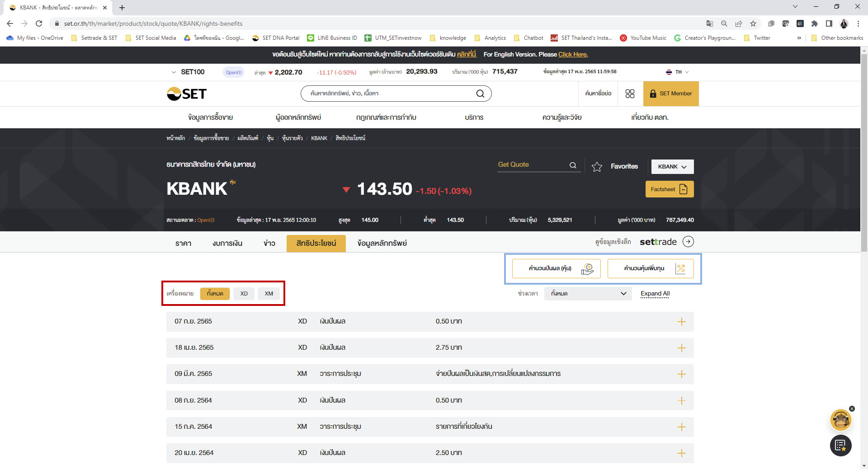
Task: Open the four-squares grid menu icon
Action: click(x=630, y=94)
